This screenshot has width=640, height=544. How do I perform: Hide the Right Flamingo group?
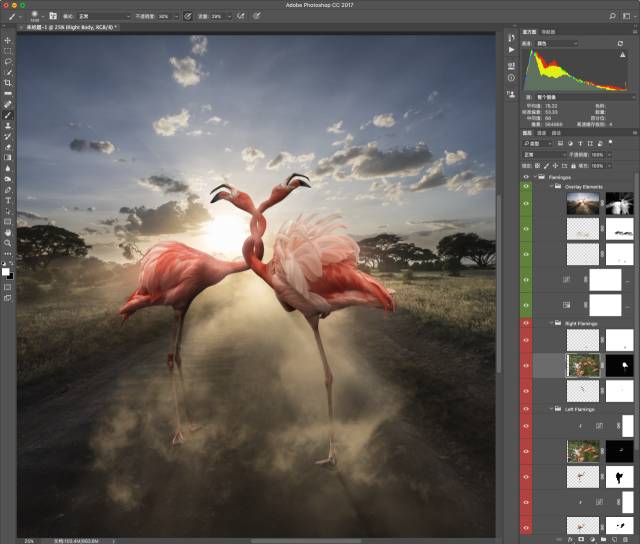(x=527, y=323)
